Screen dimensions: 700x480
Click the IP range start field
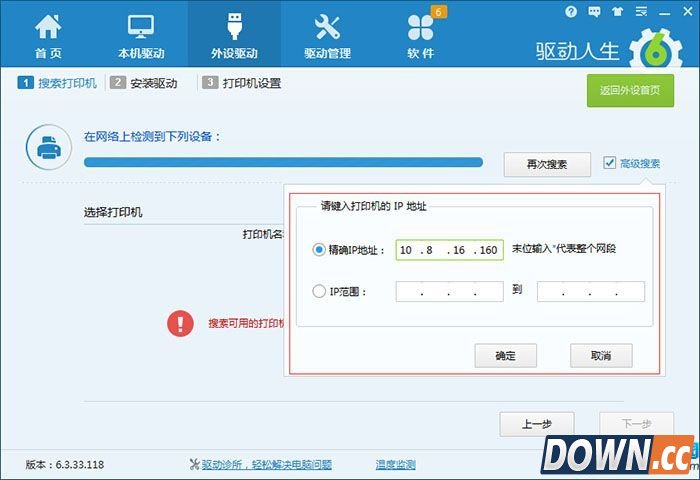(450, 292)
